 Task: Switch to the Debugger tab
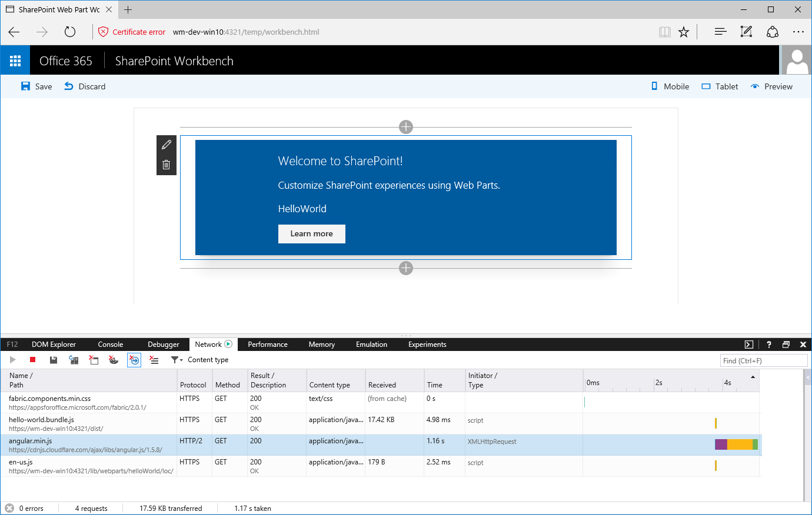click(164, 345)
